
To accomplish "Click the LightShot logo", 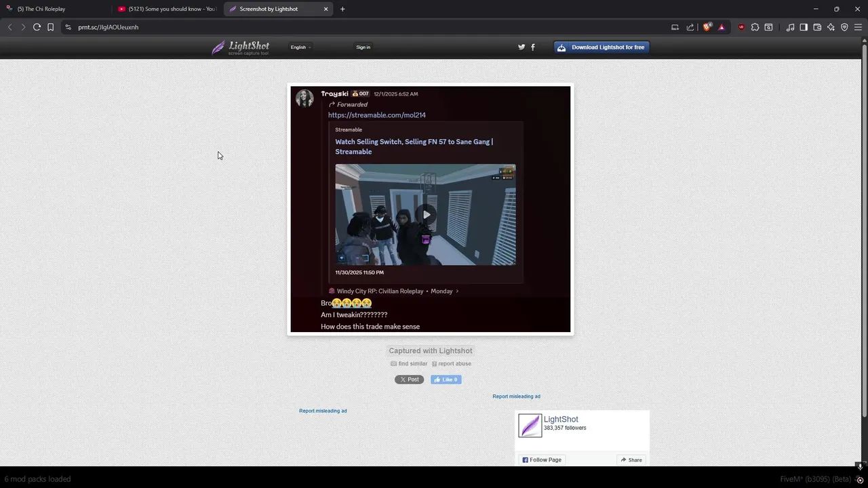I will pos(240,47).
